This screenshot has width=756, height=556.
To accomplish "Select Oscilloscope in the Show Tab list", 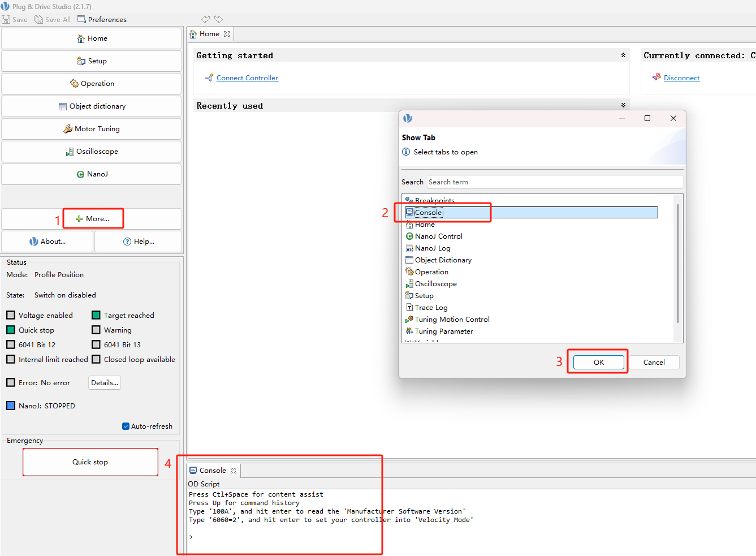I will click(x=436, y=284).
